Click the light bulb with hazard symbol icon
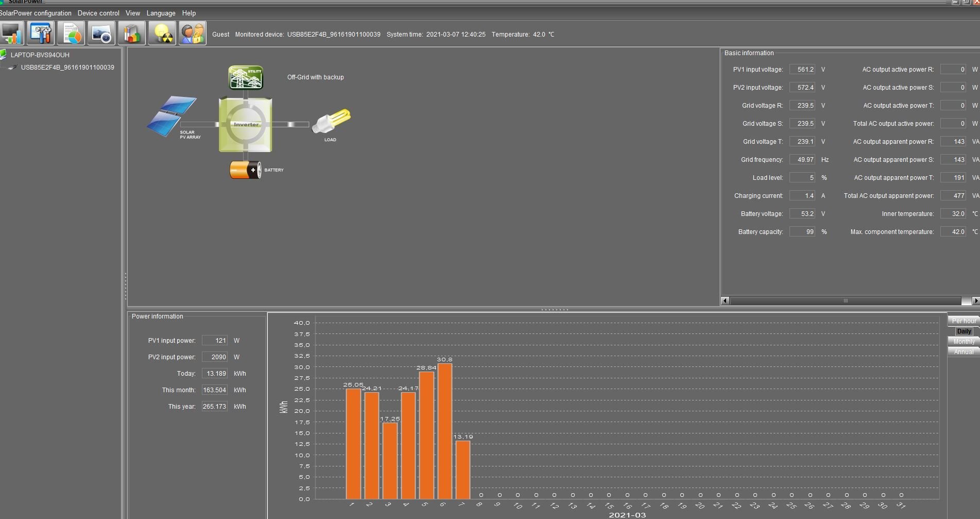The width and height of the screenshot is (980, 519). (162, 34)
